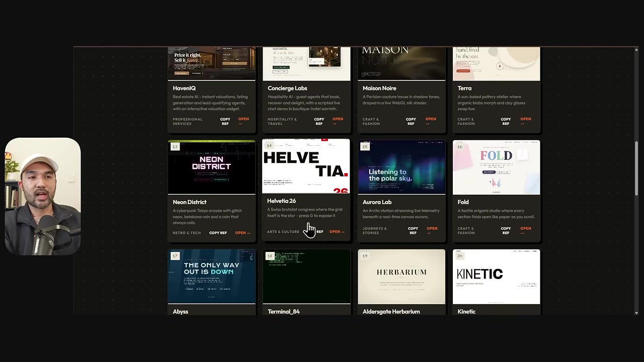Copy reference for HavenIQ

click(225, 121)
